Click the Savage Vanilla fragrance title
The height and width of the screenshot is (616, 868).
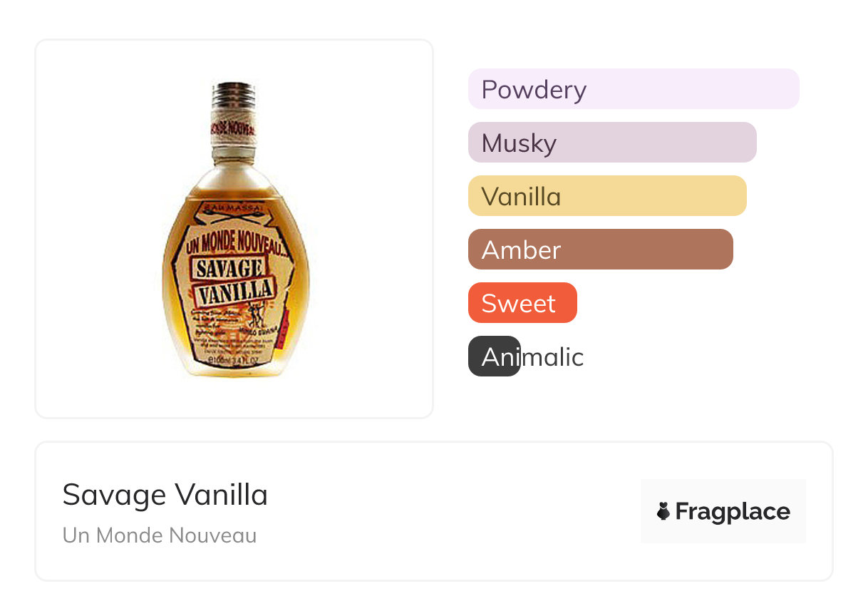point(165,495)
